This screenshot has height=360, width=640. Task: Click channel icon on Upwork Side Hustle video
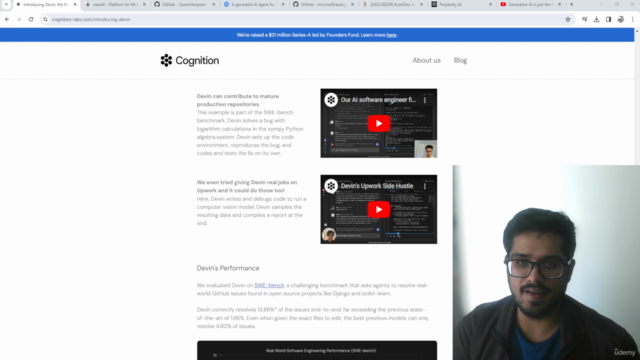[x=331, y=186]
